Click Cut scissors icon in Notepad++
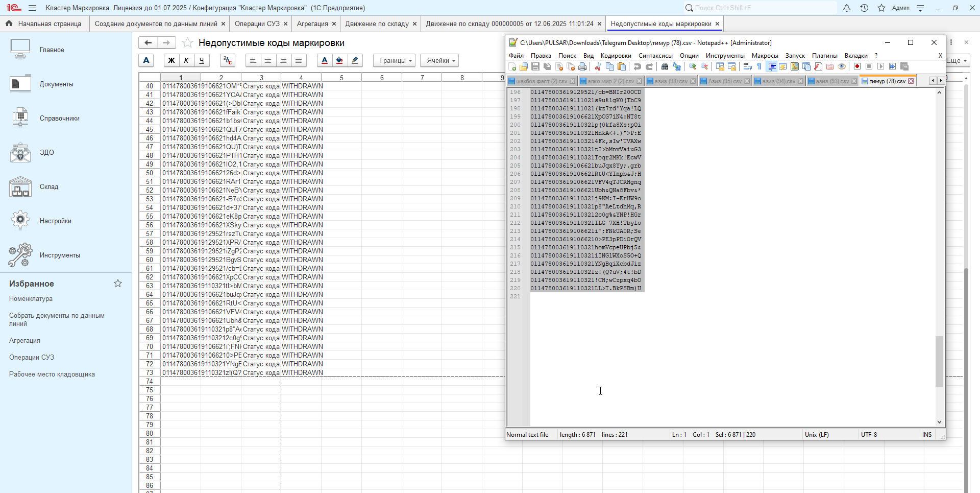980x493 pixels. (598, 66)
